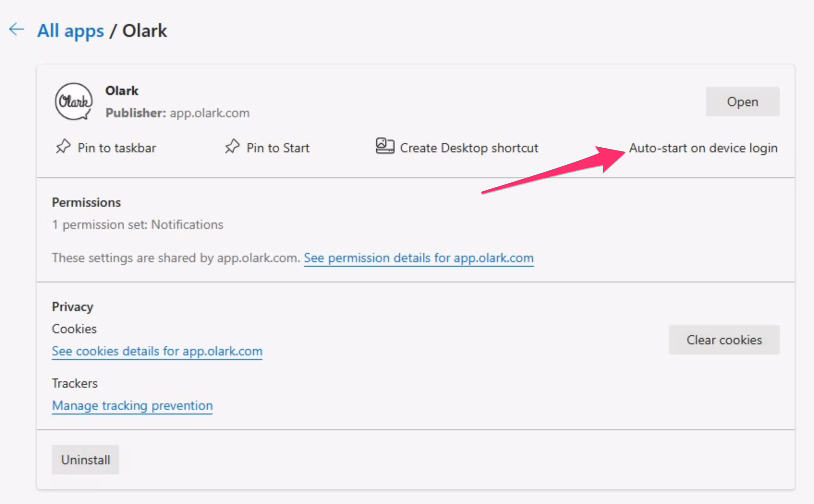
Task: Click the Pin to Start pin icon
Action: (x=232, y=147)
